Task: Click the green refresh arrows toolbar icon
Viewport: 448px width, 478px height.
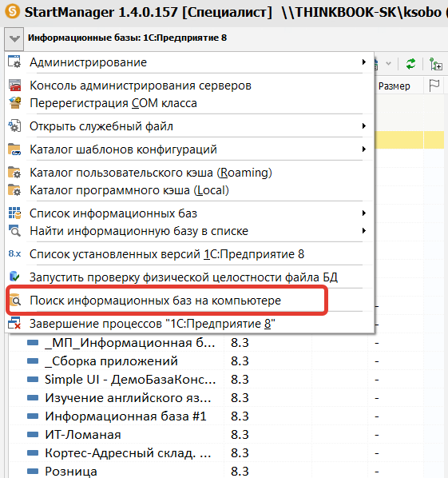Action: coord(410,64)
